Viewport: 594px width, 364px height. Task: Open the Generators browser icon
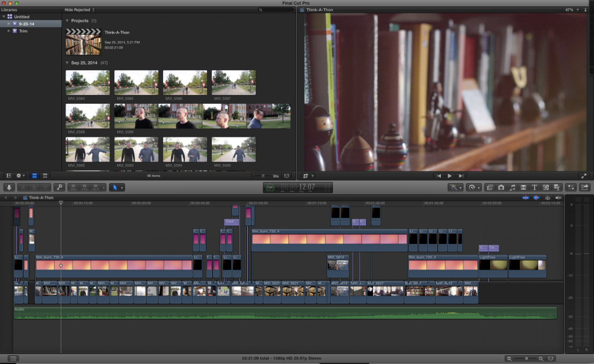(545, 187)
